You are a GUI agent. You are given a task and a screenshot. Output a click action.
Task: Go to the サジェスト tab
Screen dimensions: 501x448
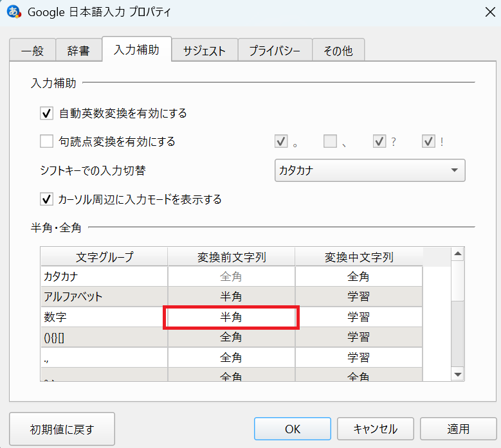(205, 50)
